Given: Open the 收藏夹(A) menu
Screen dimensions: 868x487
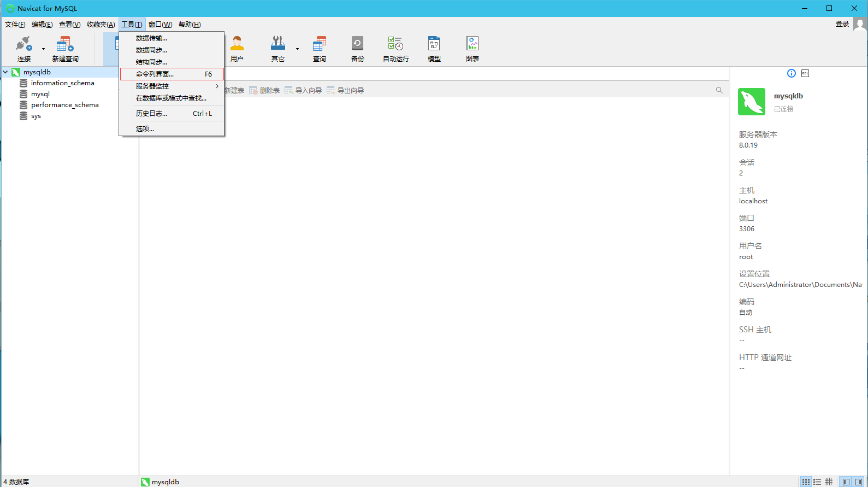Looking at the screenshot, I should 101,25.
